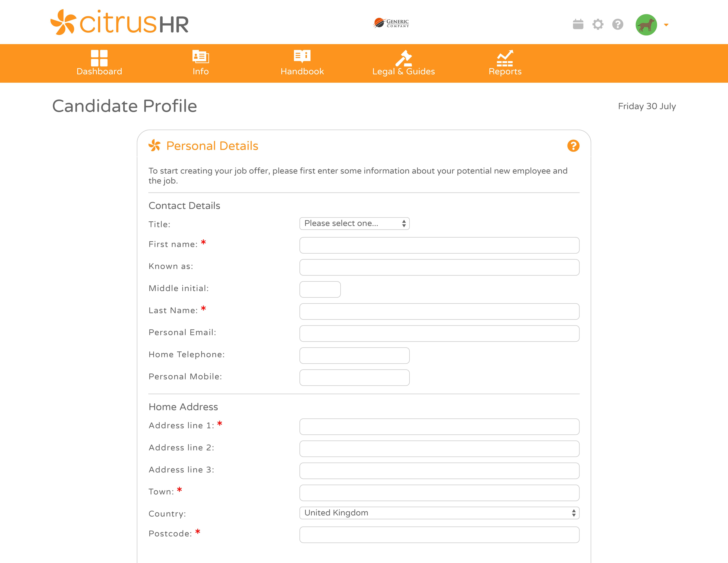Click the Address line 1 field
The width and height of the screenshot is (728, 563).
pos(439,427)
